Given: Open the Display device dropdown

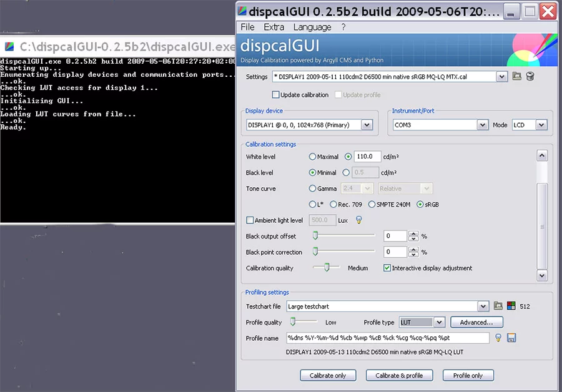Looking at the screenshot, I should (x=367, y=125).
